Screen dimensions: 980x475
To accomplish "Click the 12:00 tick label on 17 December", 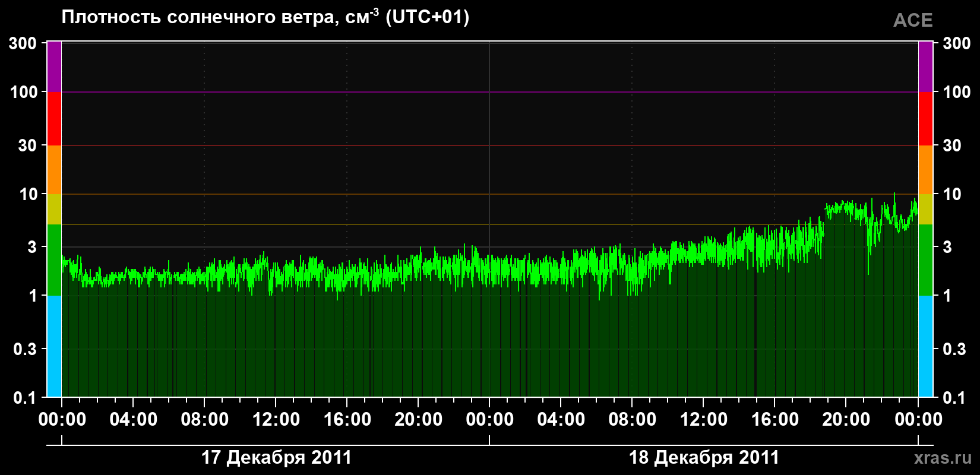I will 276,420.
